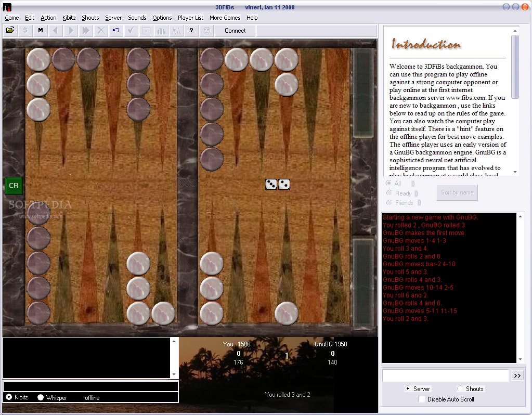The image size is (532, 415).
Task: Click the Connect button
Action: (x=235, y=31)
